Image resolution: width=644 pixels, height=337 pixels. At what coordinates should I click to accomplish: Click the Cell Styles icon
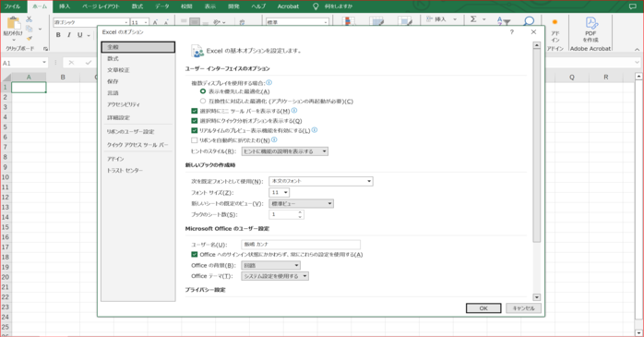(404, 21)
